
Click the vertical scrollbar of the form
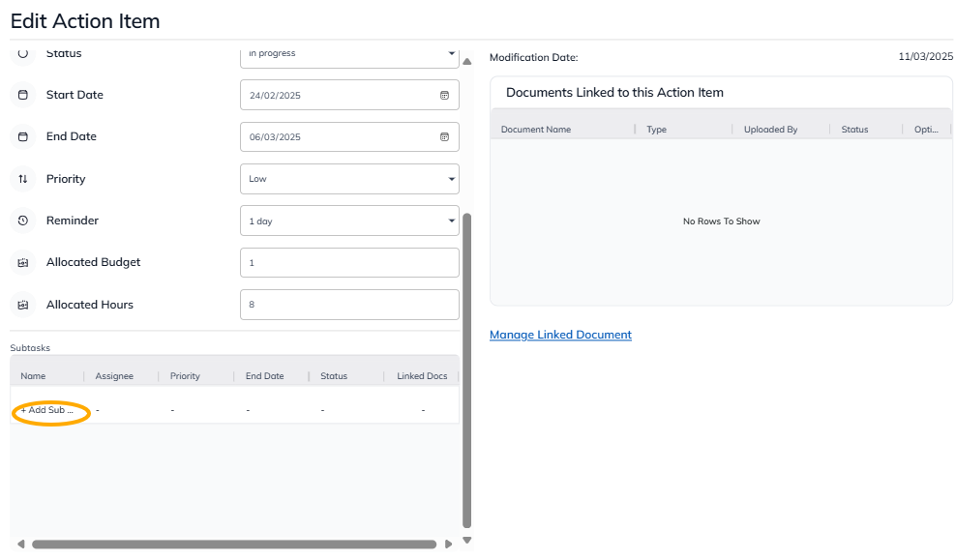point(467,368)
